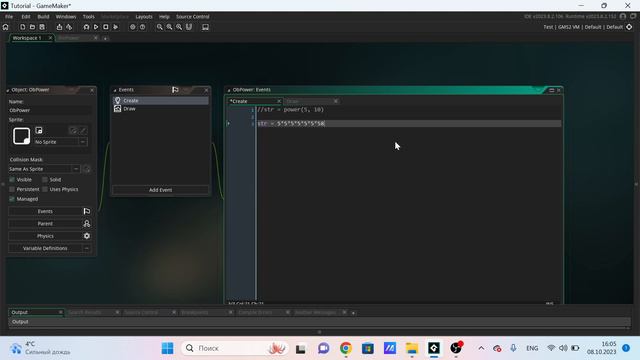Click the zoom out magnifier icon

[160, 27]
